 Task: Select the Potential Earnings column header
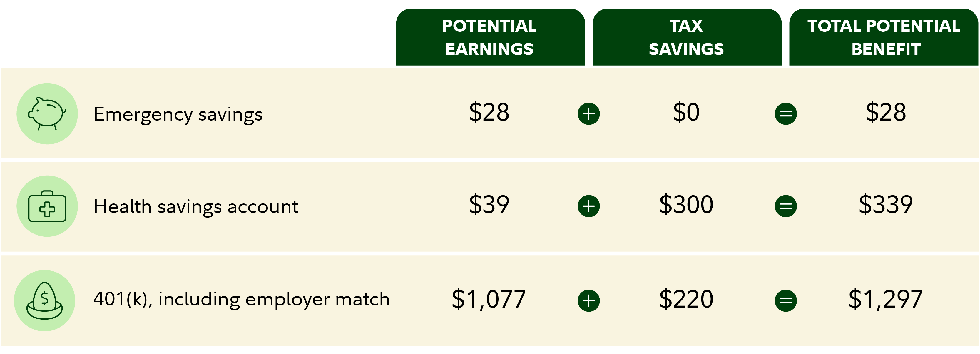490,37
